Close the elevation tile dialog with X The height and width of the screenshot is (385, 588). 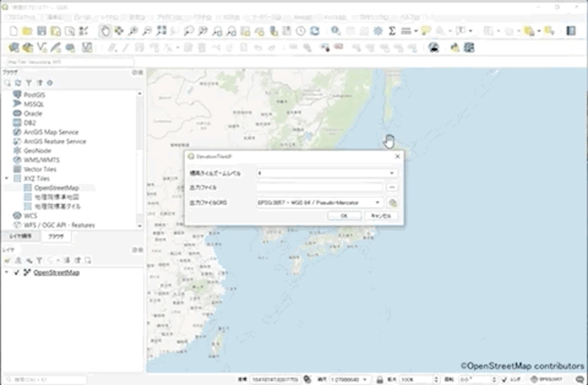click(397, 156)
